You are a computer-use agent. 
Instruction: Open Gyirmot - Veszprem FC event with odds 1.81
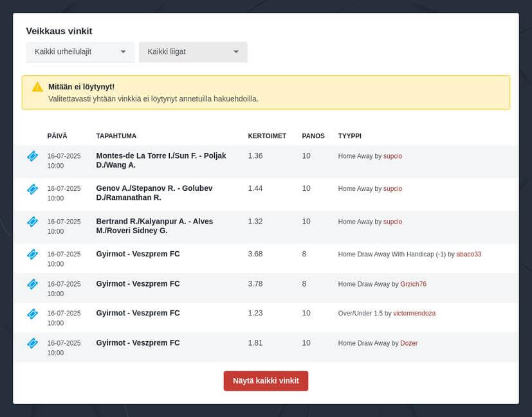coord(138,343)
